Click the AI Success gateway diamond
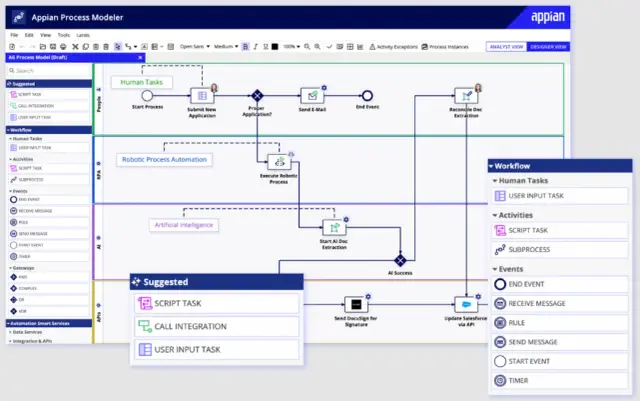640x401 pixels. (399, 259)
